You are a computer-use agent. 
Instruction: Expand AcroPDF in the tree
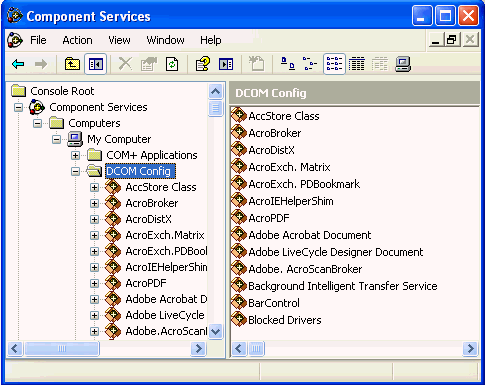[x=95, y=283]
